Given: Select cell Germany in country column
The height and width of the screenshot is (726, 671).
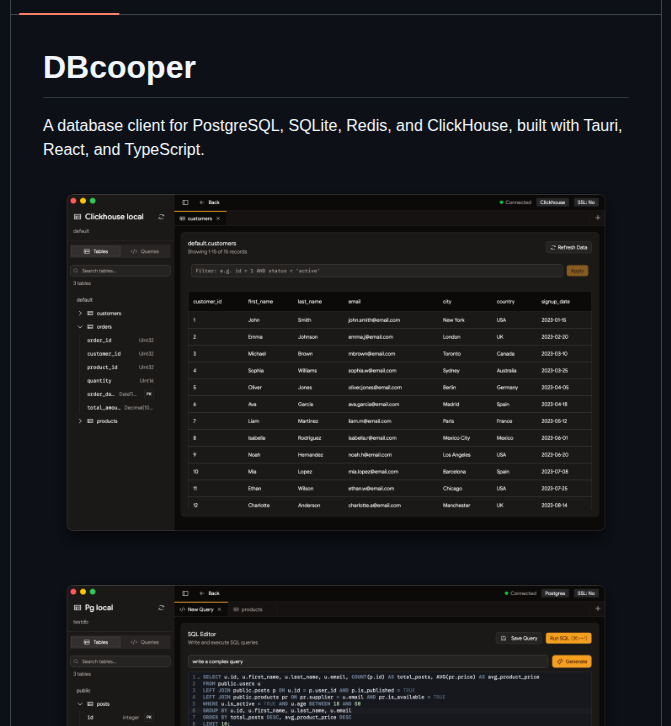Looking at the screenshot, I should (x=507, y=388).
